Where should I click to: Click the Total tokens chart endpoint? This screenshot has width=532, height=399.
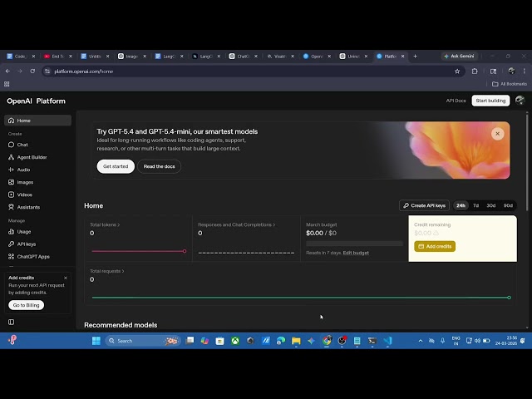click(x=185, y=251)
